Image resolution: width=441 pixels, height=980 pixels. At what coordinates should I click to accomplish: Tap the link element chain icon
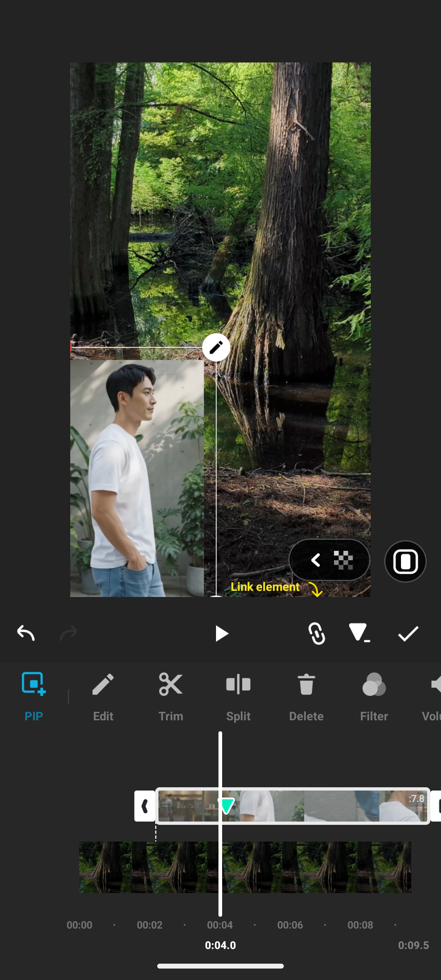(317, 634)
